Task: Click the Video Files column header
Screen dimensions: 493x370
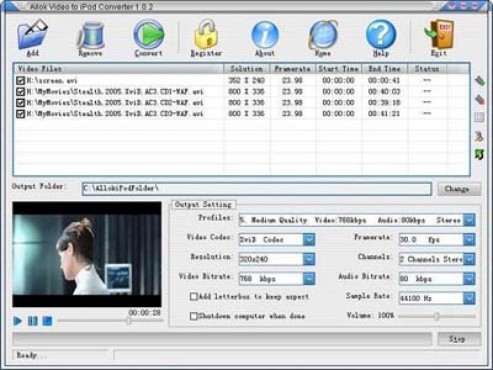Action: pos(119,69)
